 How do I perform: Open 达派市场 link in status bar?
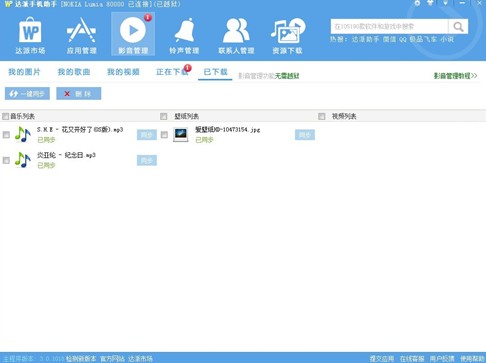tap(140, 359)
